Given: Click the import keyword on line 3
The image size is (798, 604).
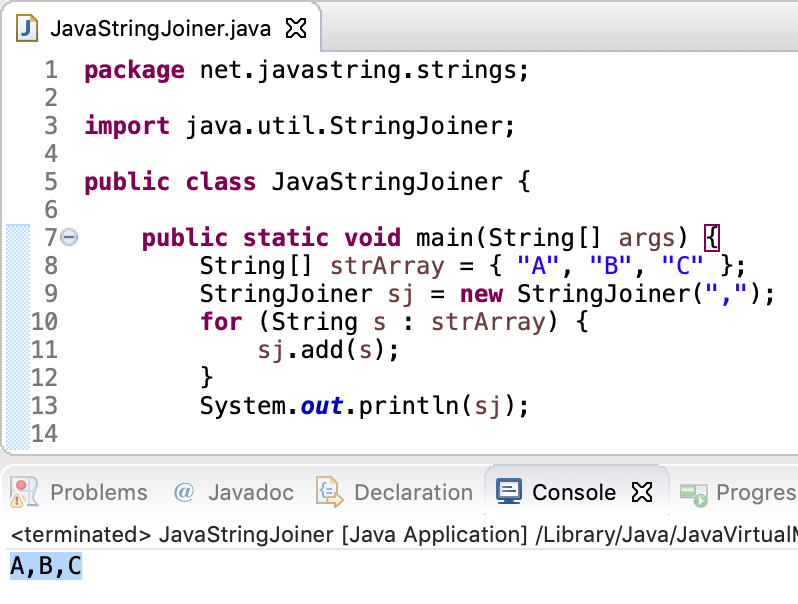Looking at the screenshot, I should pos(127,126).
